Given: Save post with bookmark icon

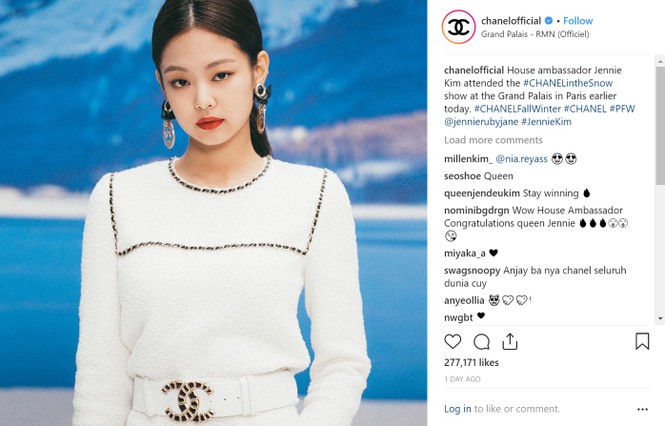Looking at the screenshot, I should coord(642,341).
